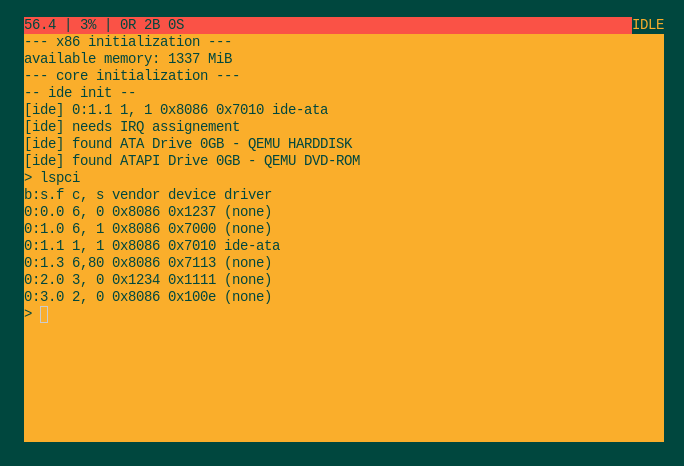The height and width of the screenshot is (466, 684).
Task: Select the 0:3.0 device 0x100e row
Action: pyautogui.click(x=148, y=297)
